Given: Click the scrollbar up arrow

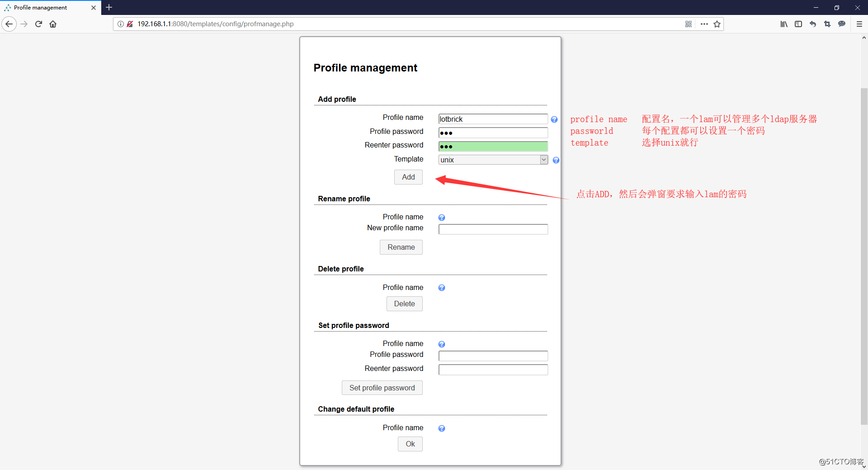Looking at the screenshot, I should pyautogui.click(x=864, y=38).
